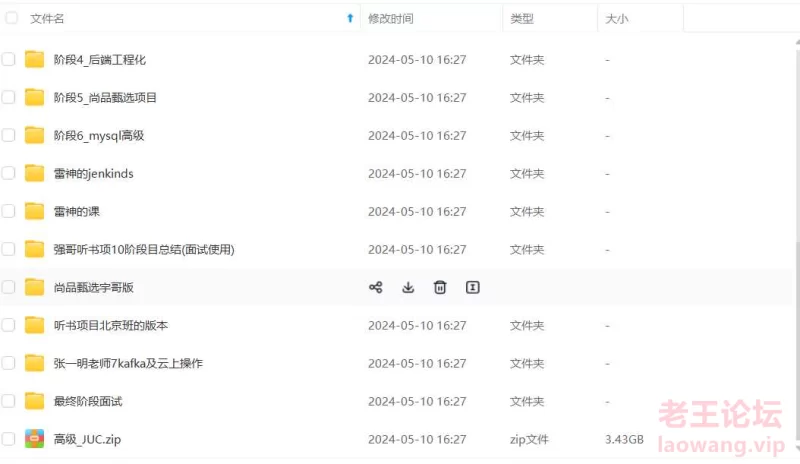Open folder name 尚品甄选宇哥版
The height and width of the screenshot is (464, 800).
pos(94,287)
